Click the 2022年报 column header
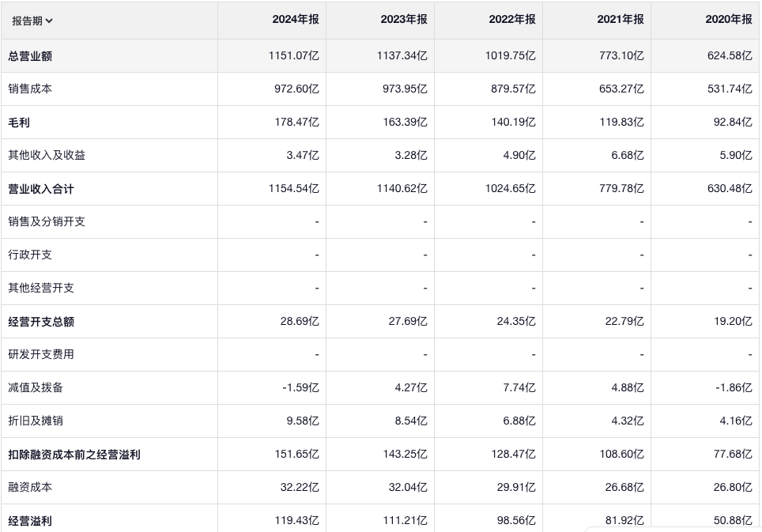Viewport: 762px width, 532px height. [512, 20]
